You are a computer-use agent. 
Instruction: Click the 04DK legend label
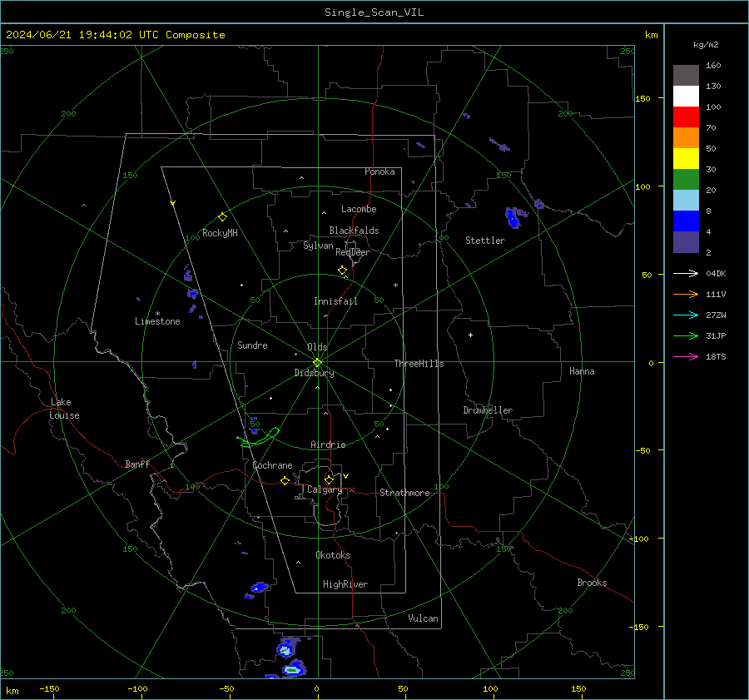716,273
